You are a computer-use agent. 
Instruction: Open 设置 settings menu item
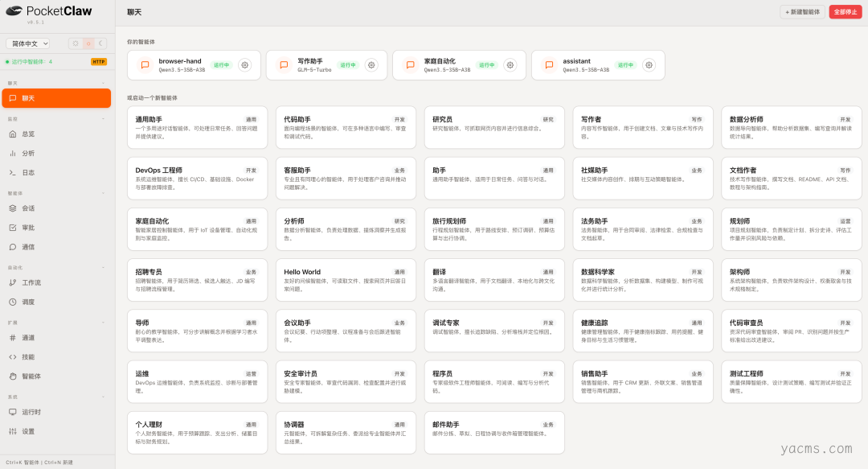(28, 431)
